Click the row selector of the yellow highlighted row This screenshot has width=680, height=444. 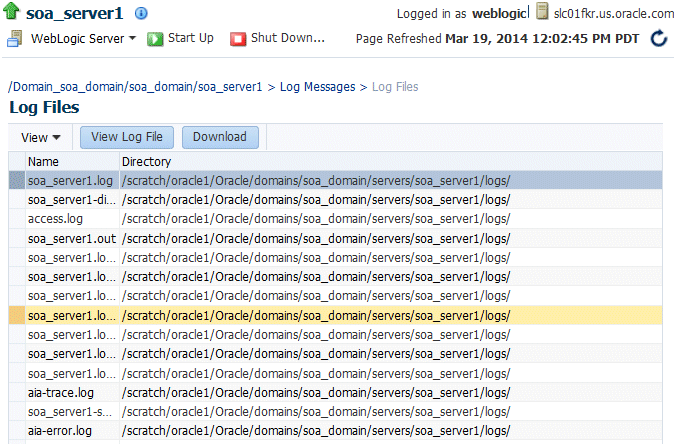click(x=17, y=316)
